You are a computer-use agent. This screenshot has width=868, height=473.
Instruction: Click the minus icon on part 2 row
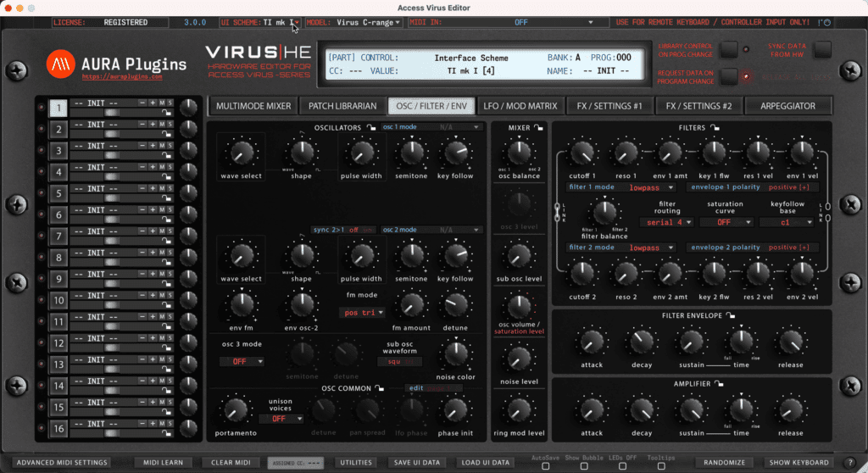[142, 124]
